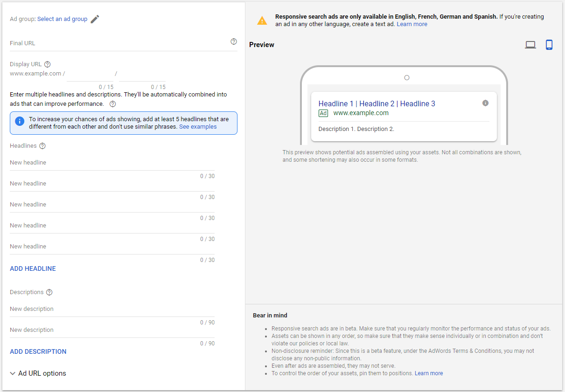Click the pencil icon to edit ad group
Image resolution: width=565 pixels, height=392 pixels.
click(95, 19)
